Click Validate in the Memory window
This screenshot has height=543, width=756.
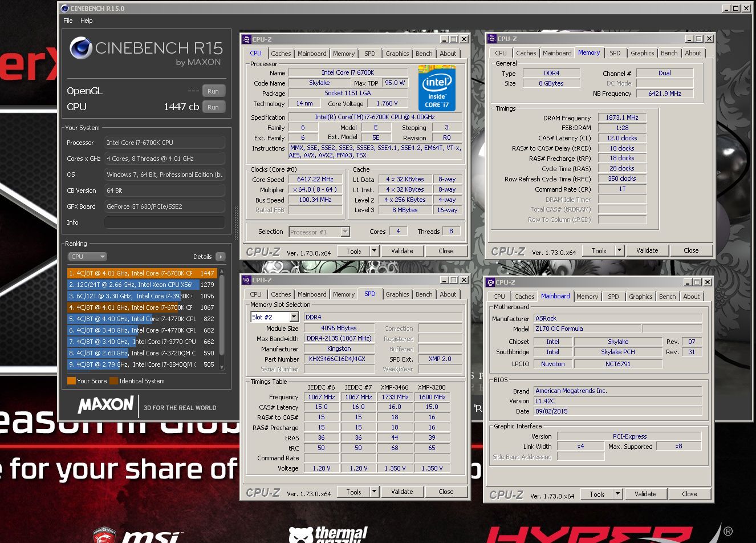(647, 250)
